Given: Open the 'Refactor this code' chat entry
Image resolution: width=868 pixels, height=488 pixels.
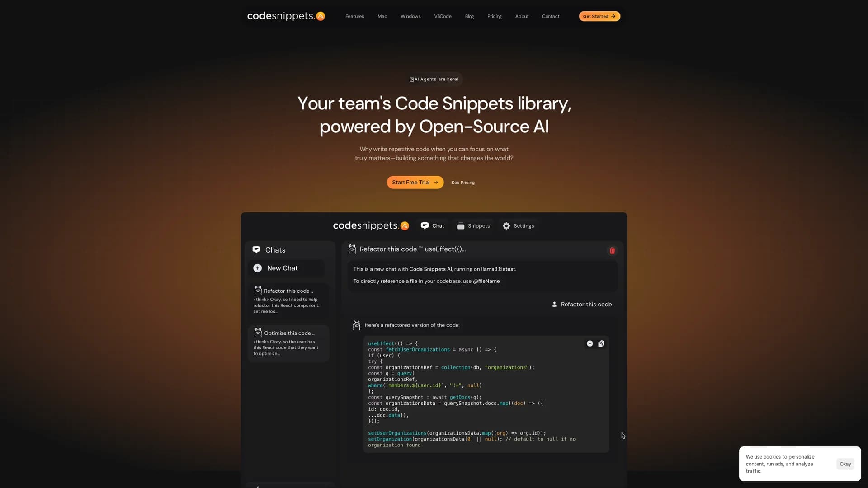Looking at the screenshot, I should [x=288, y=301].
